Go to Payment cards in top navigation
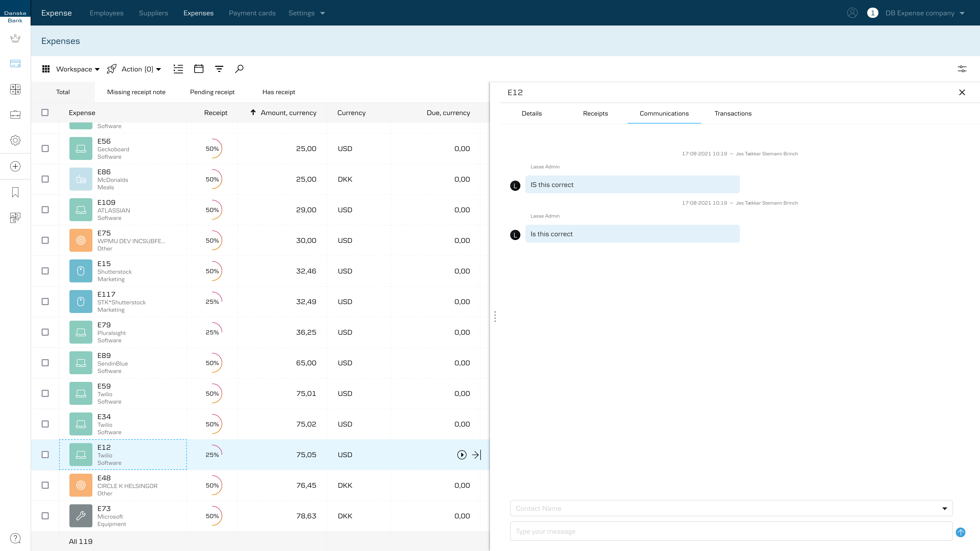The image size is (980, 551). tap(252, 13)
